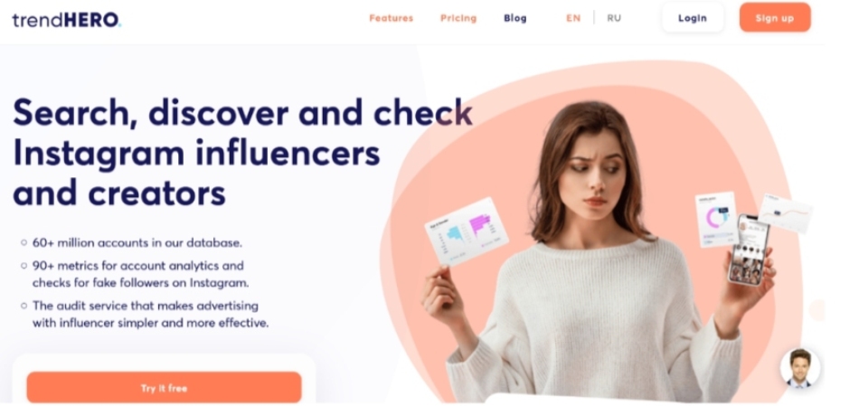This screenshot has height=406, width=868.
Task: Open the Features menu item
Action: tap(391, 18)
